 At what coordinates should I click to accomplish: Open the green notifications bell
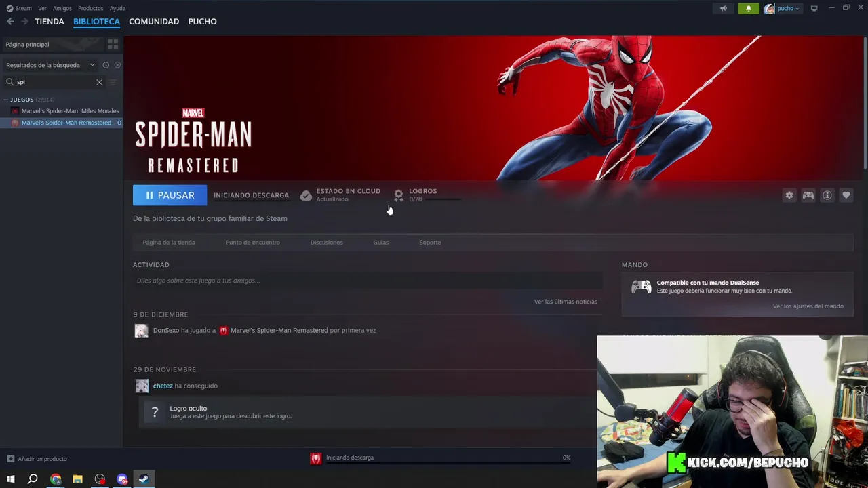pos(749,8)
